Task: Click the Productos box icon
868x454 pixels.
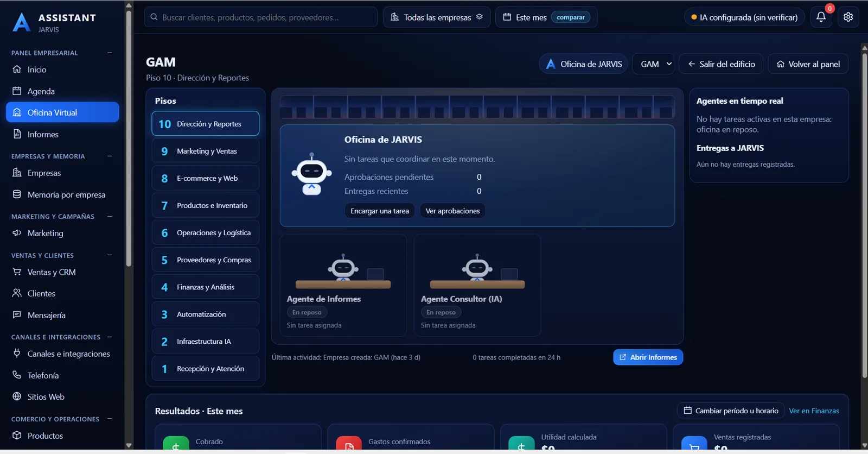Action: 17,436
